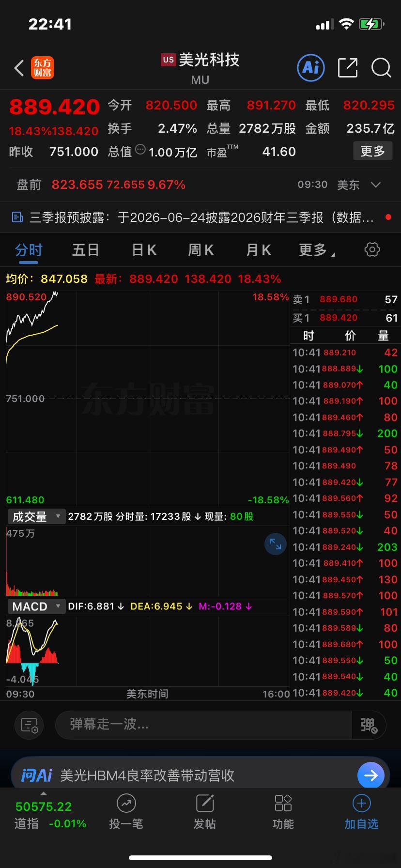The width and height of the screenshot is (401, 868).
Task: Select the trade row at 889.210
Action: tap(345, 353)
